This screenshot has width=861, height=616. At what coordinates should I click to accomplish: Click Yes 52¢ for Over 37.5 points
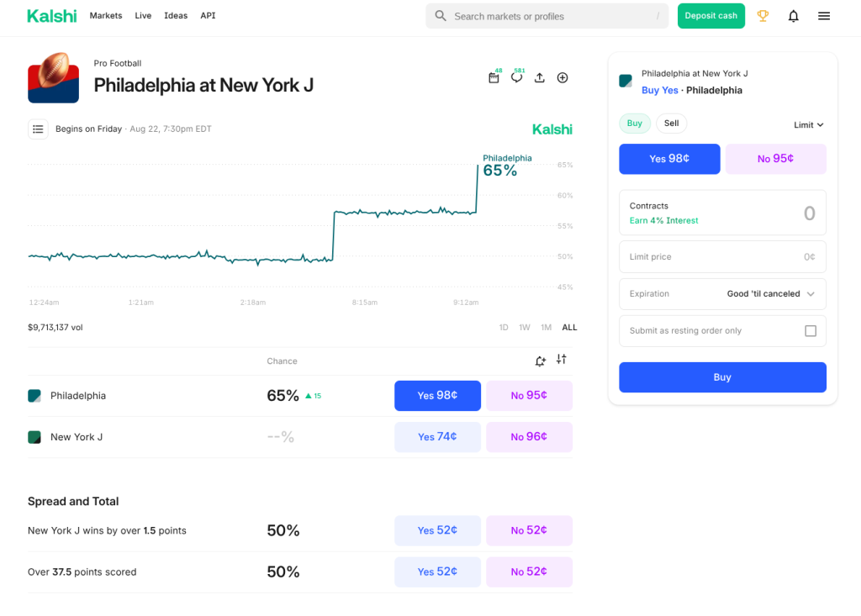pyautogui.click(x=437, y=572)
